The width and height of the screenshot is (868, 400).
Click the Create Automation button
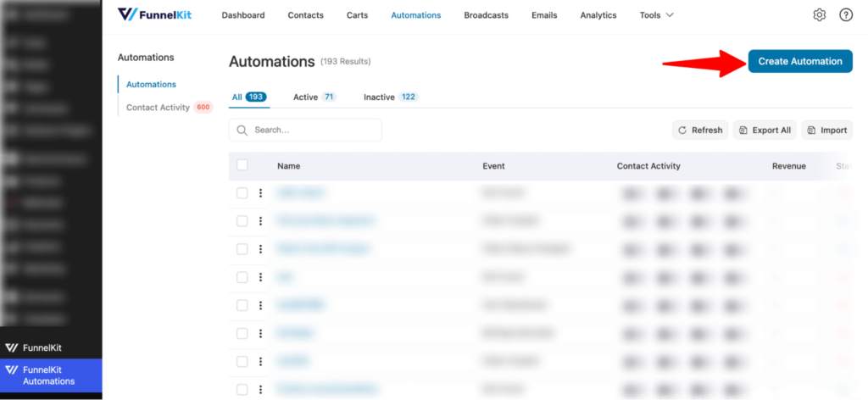click(x=800, y=61)
